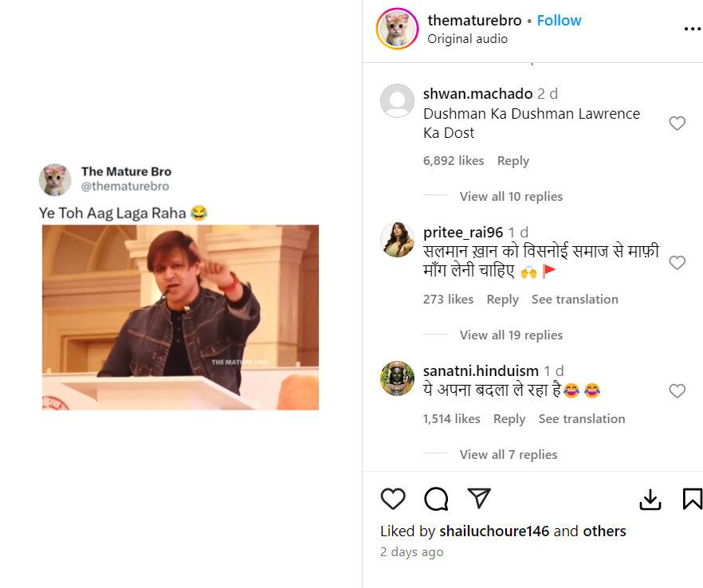Expand View all 7 replies
The image size is (703, 588).
pos(508,455)
